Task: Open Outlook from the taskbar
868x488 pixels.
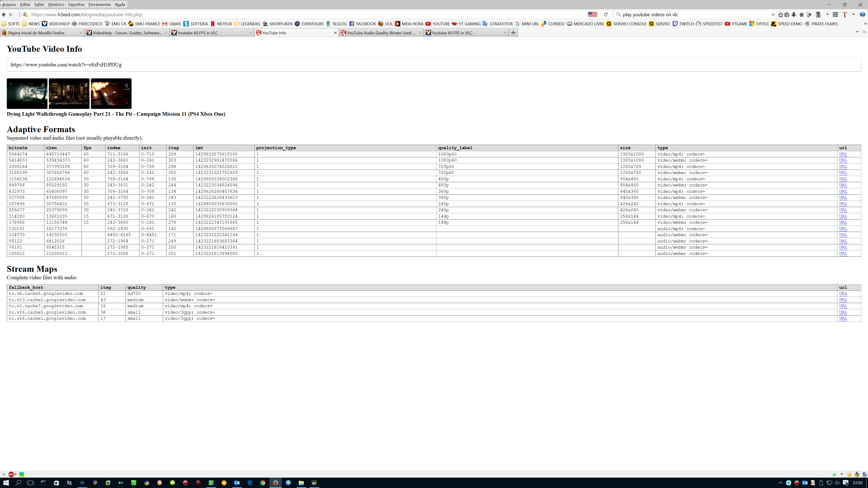Action: click(237, 483)
